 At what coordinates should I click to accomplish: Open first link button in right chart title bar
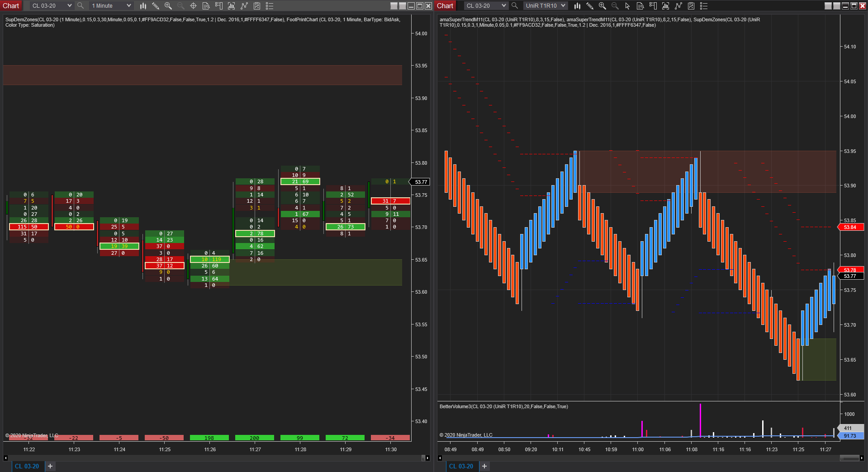pos(828,6)
